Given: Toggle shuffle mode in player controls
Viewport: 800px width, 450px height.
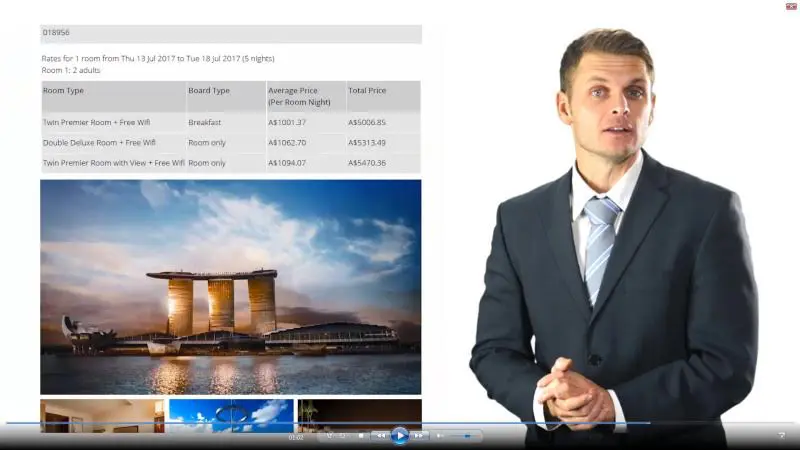Looking at the screenshot, I should [x=329, y=436].
